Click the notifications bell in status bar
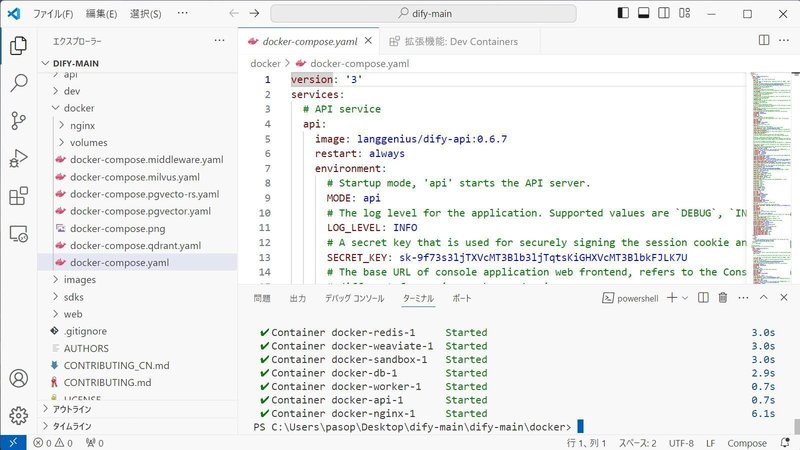The height and width of the screenshot is (450, 800). 786,442
